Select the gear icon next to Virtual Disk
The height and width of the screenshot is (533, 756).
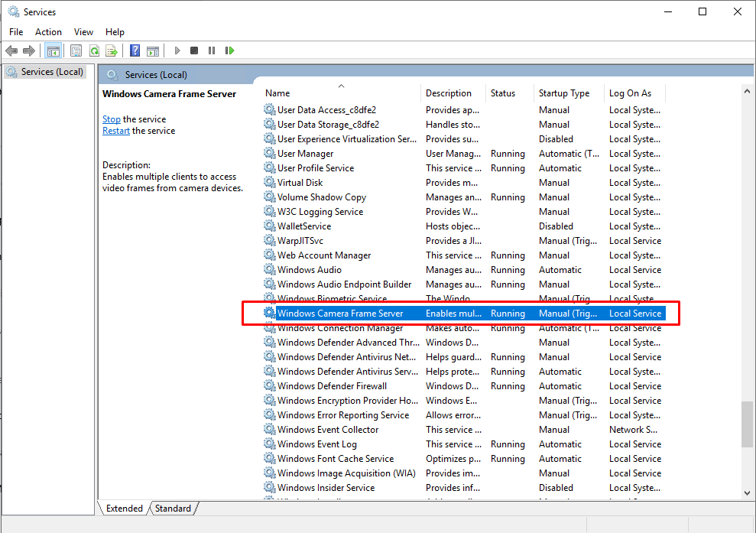[270, 182]
